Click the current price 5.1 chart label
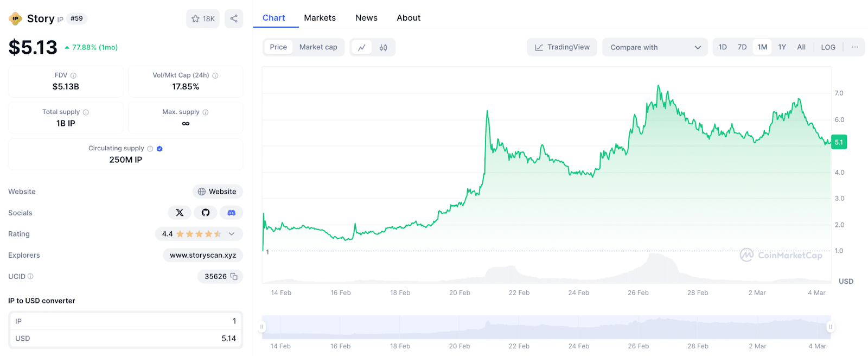 tap(839, 142)
